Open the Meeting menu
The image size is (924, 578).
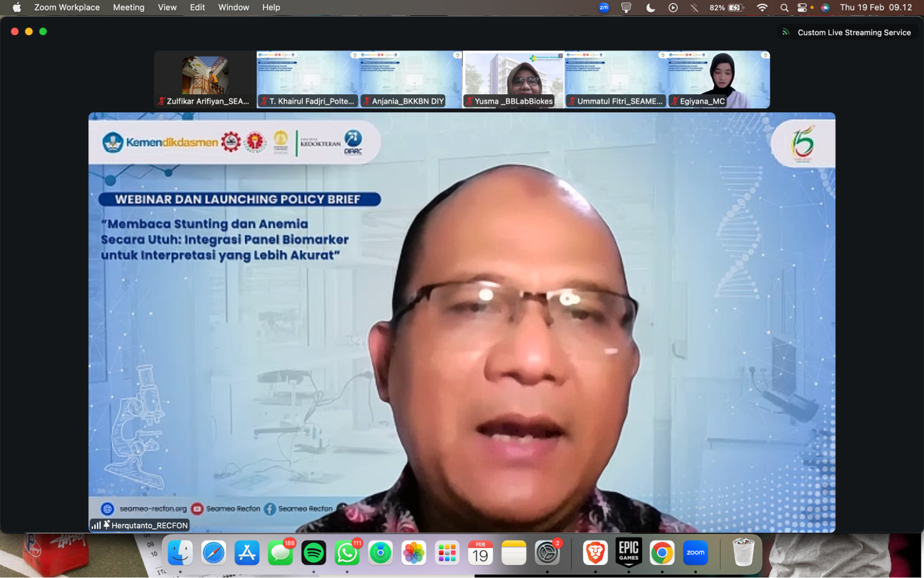[129, 7]
